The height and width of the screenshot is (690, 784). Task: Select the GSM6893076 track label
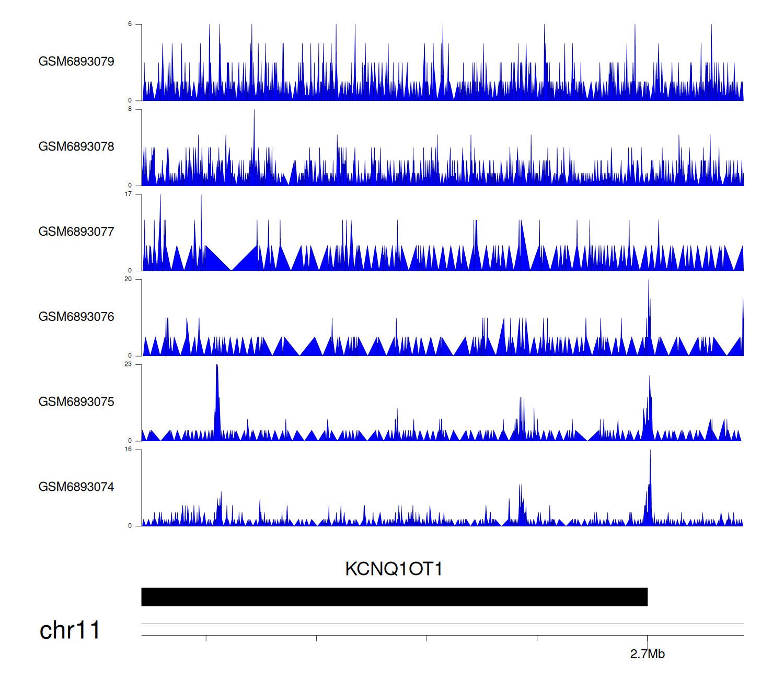click(76, 317)
